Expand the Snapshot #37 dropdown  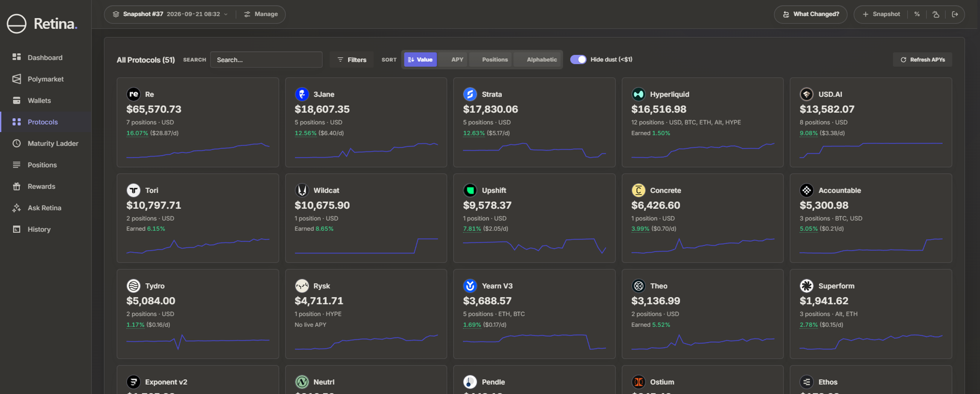pos(171,14)
